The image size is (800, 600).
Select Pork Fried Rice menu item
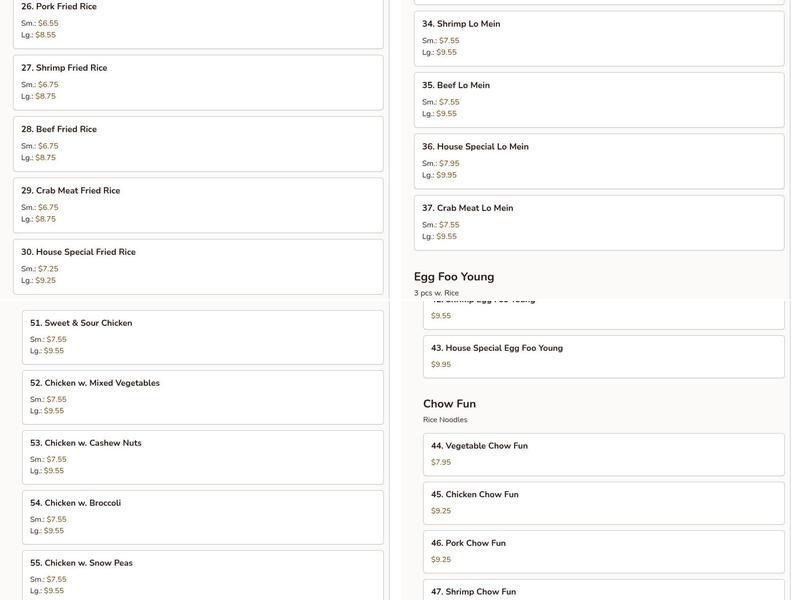tap(198, 21)
